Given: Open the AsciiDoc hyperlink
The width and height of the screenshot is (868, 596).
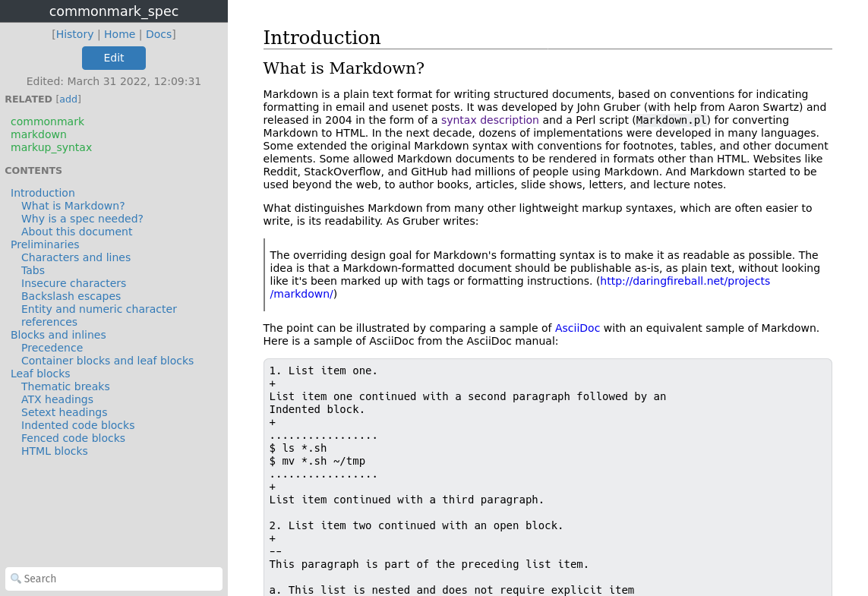Looking at the screenshot, I should [x=577, y=328].
